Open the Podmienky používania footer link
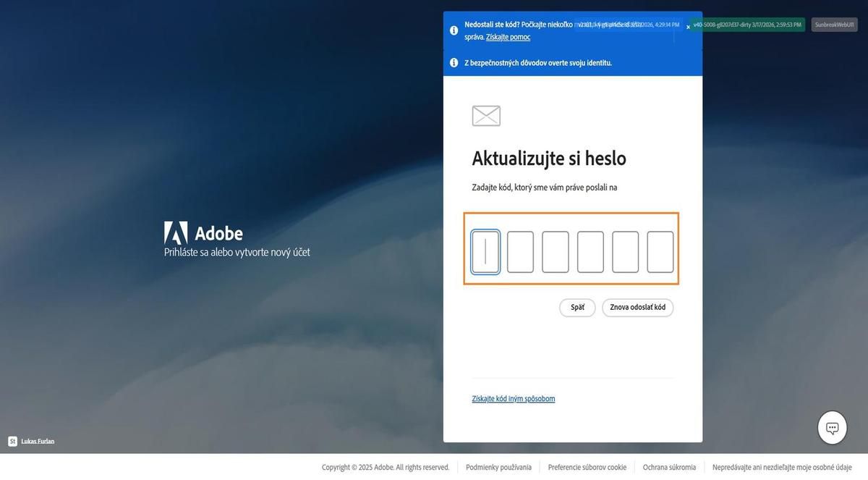 (x=498, y=467)
